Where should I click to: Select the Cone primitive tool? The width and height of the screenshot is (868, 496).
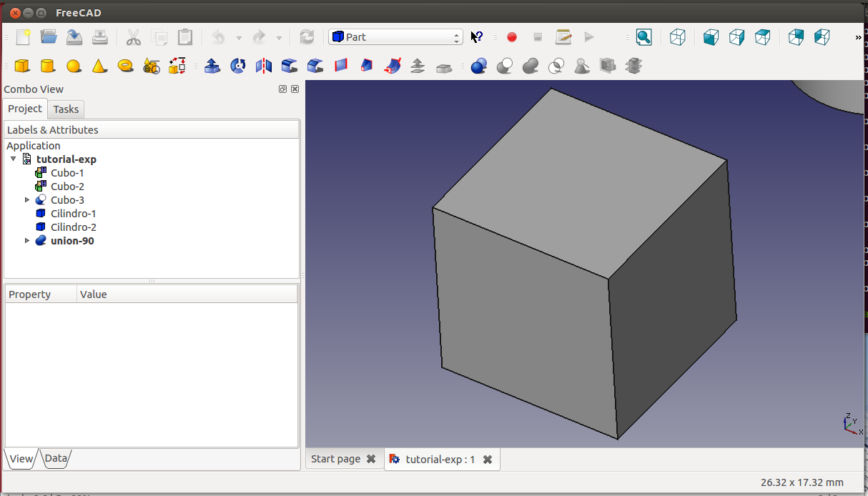pyautogui.click(x=99, y=66)
